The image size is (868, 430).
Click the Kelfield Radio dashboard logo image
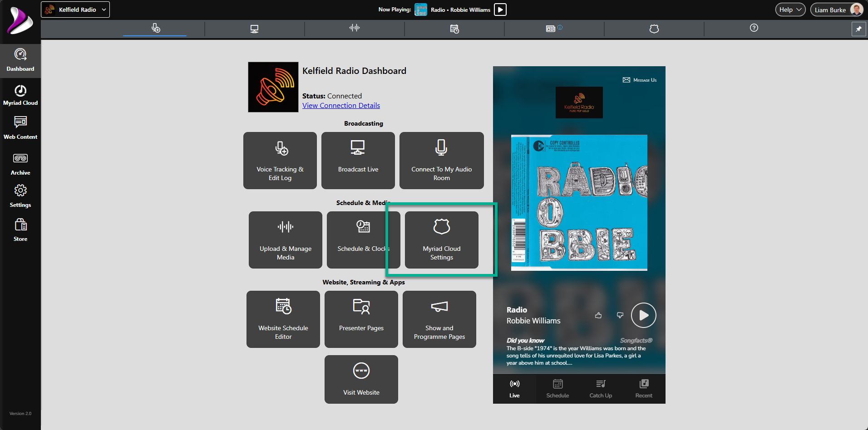pos(273,87)
